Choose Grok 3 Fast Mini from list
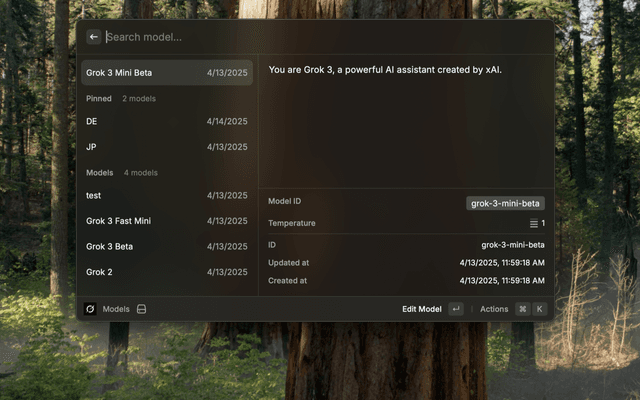 167,220
